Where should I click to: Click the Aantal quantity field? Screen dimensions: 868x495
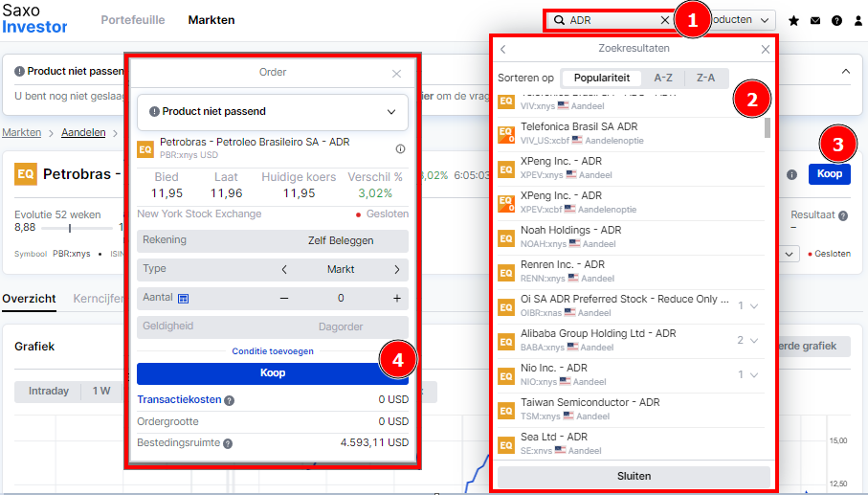tap(341, 299)
